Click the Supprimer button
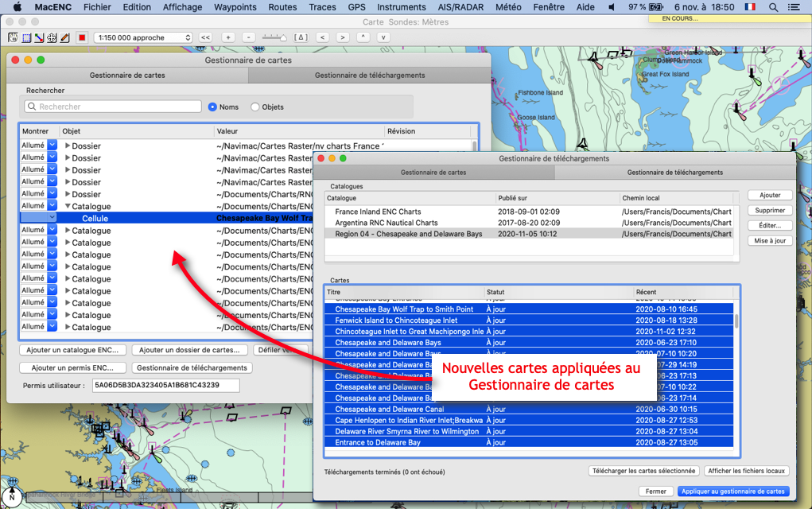The width and height of the screenshot is (812, 509). [770, 210]
